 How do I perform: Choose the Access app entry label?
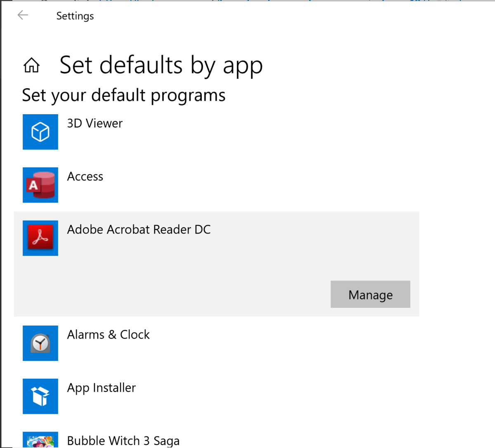click(x=85, y=177)
